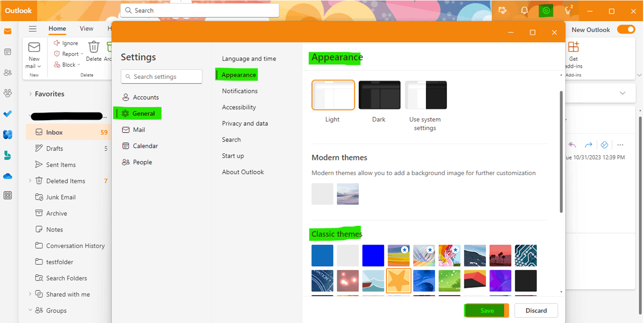Switch to the View ribbon tab
644x323 pixels.
click(86, 29)
